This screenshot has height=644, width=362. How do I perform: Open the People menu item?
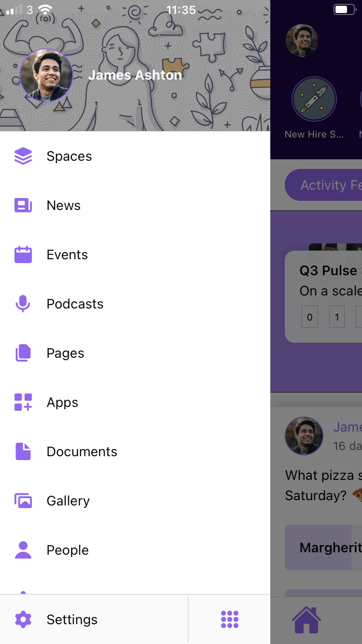[68, 550]
